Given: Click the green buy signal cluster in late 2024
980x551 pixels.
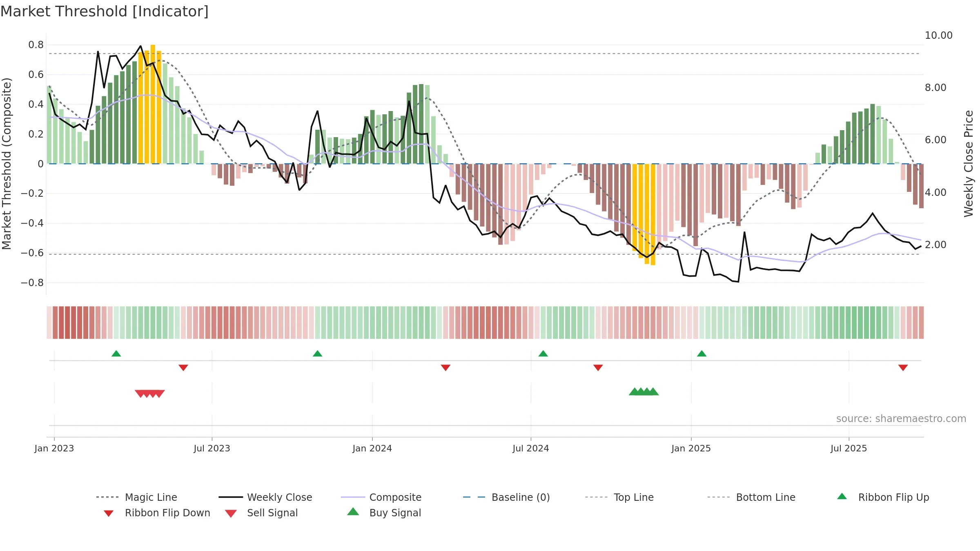Looking at the screenshot, I should (644, 391).
